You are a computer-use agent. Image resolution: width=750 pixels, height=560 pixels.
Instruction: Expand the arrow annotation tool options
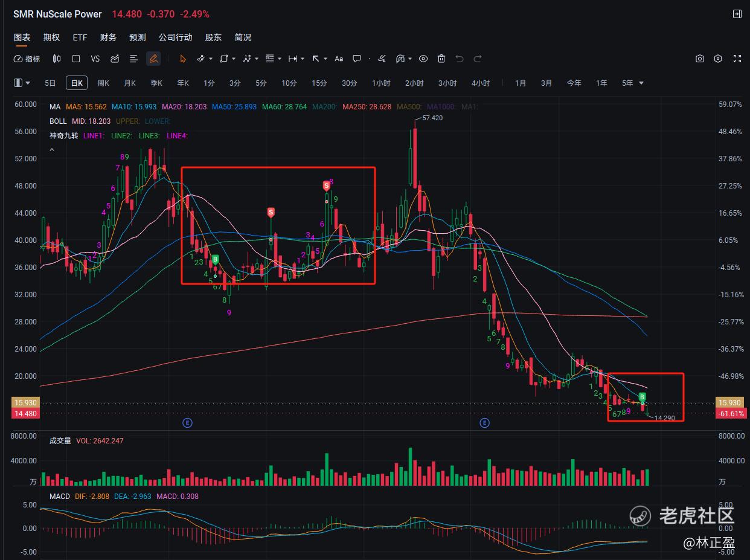325,59
